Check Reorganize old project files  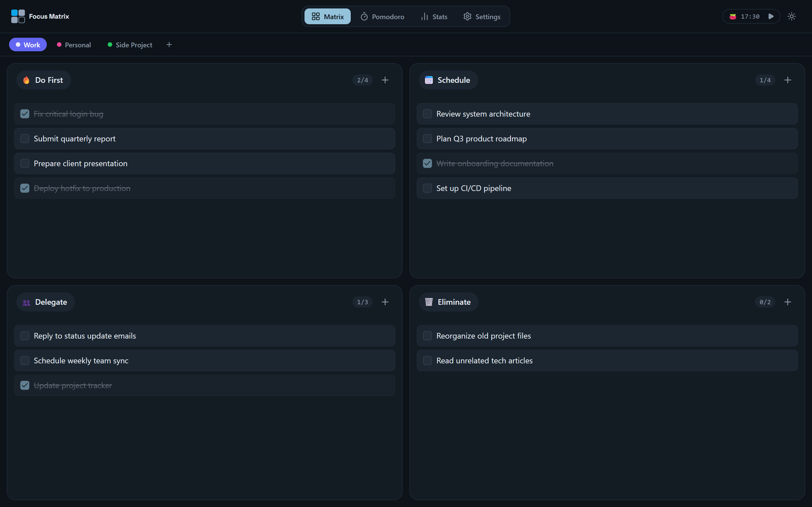pyautogui.click(x=427, y=336)
